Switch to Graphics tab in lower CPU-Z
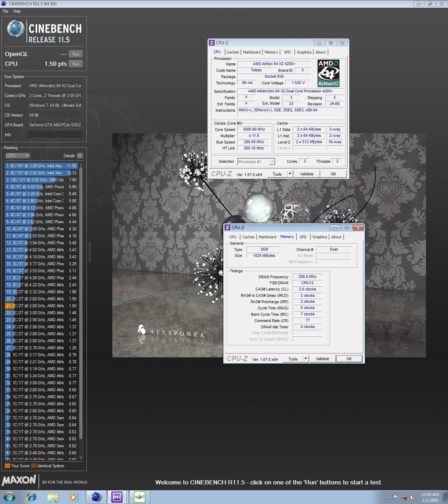 tap(320, 237)
